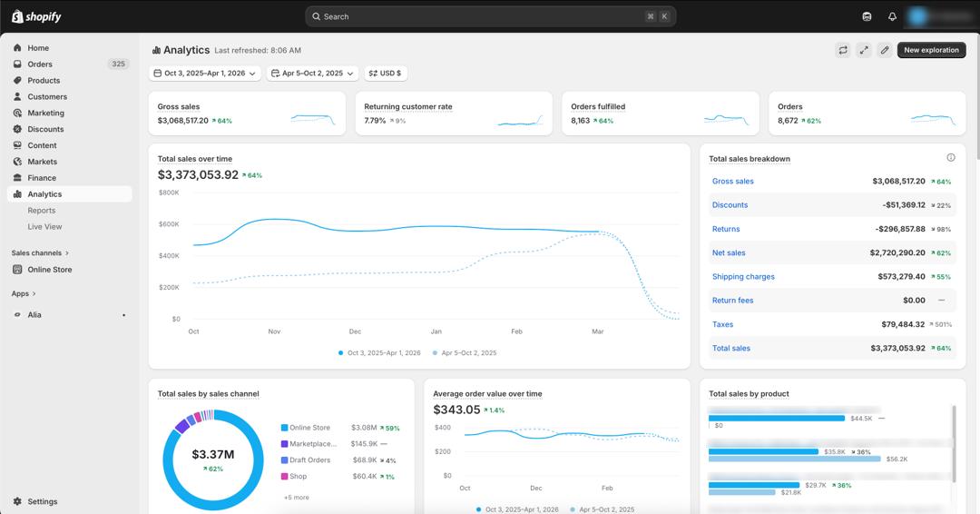Click the refresh data icon
980x514 pixels.
click(842, 50)
